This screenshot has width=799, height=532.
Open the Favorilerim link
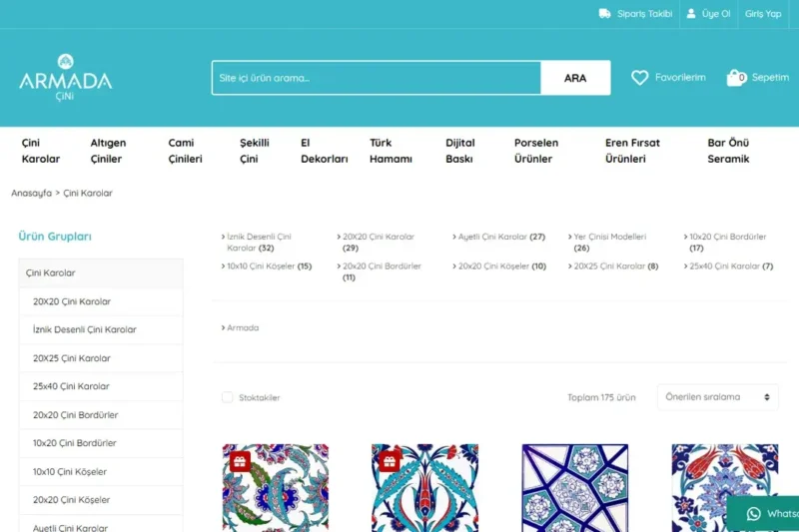click(680, 78)
